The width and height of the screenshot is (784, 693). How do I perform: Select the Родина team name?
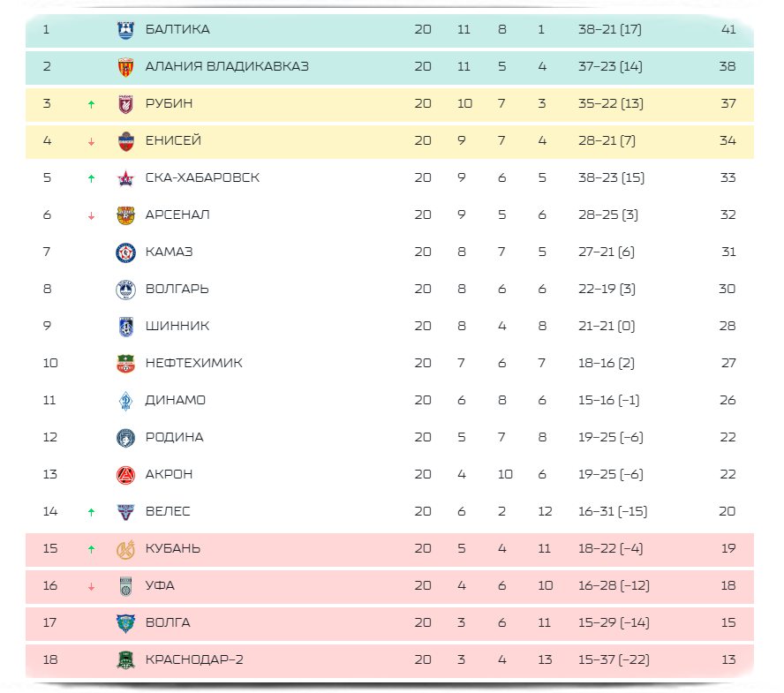point(175,437)
